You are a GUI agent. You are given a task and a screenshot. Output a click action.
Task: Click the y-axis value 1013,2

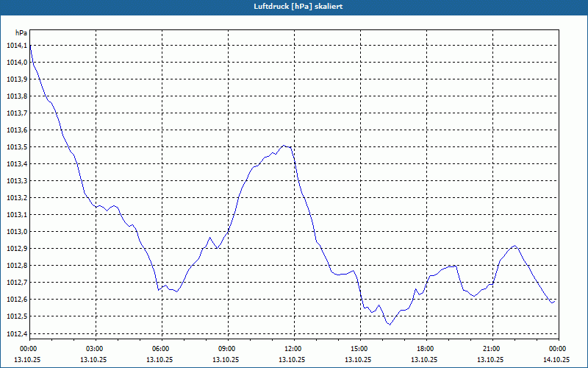click(17, 197)
